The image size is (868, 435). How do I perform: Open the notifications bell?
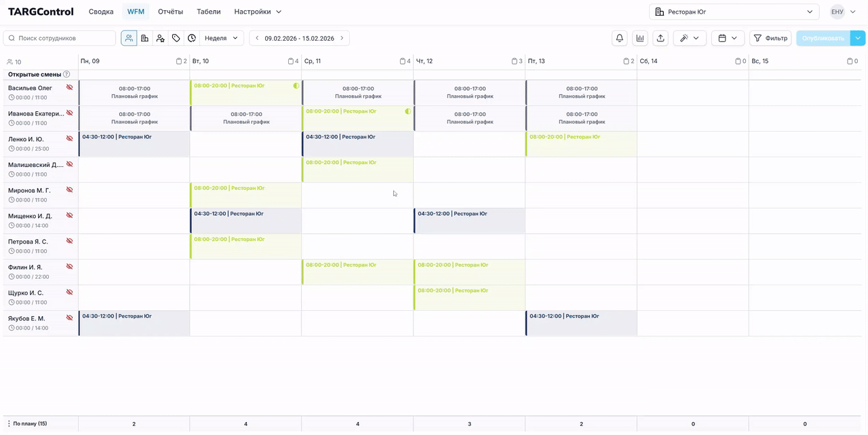point(619,39)
